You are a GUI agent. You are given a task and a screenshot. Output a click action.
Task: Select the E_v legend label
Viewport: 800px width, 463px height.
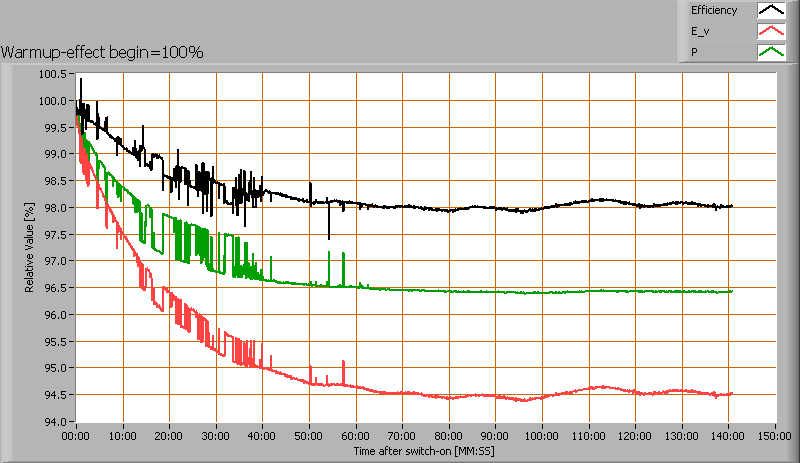[x=700, y=31]
